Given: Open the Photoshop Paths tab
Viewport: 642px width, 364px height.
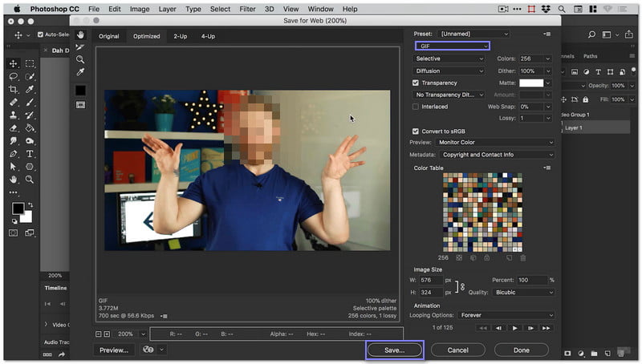Looking at the screenshot, I should click(x=590, y=56).
